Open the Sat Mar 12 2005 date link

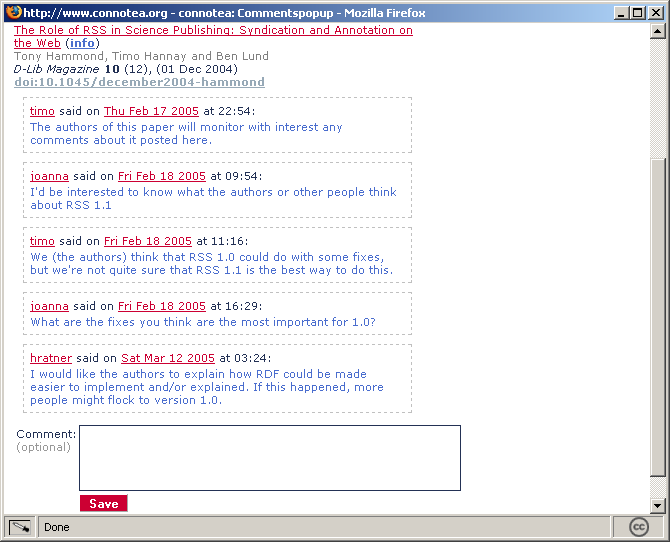click(168, 358)
